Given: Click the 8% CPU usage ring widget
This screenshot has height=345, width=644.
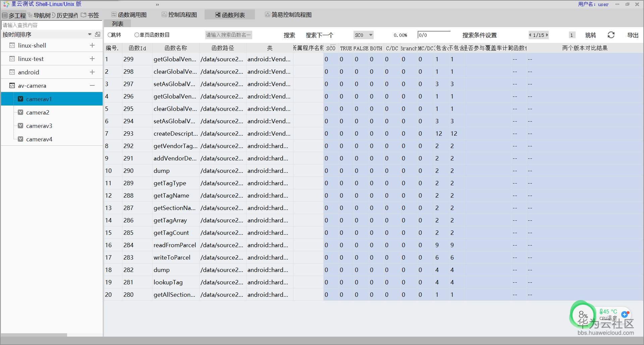Looking at the screenshot, I should [583, 315].
